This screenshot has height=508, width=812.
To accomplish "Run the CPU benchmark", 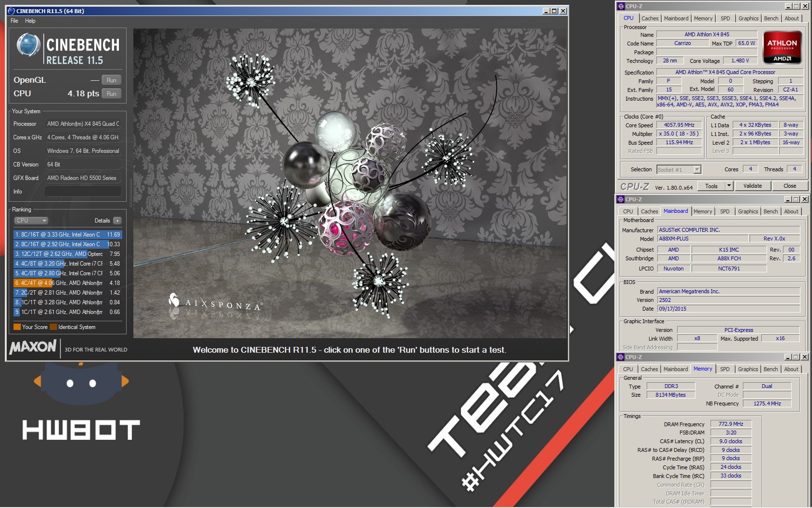I will point(111,94).
